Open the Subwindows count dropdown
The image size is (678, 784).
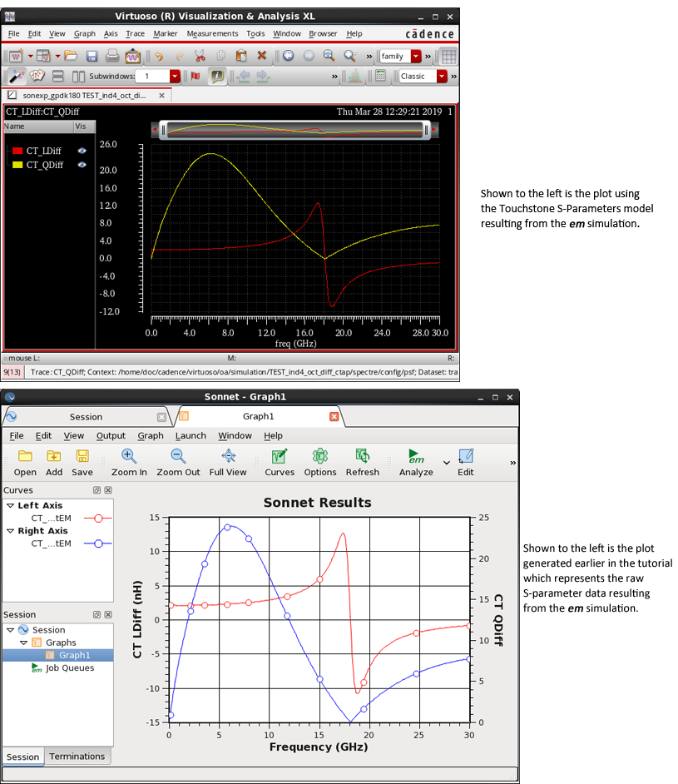coord(175,76)
